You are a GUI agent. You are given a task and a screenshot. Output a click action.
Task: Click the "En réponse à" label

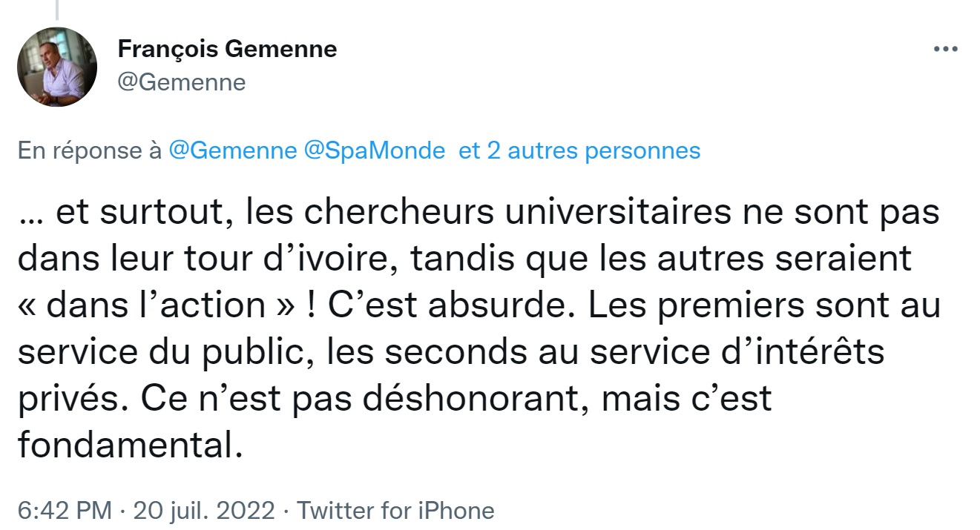[90, 150]
